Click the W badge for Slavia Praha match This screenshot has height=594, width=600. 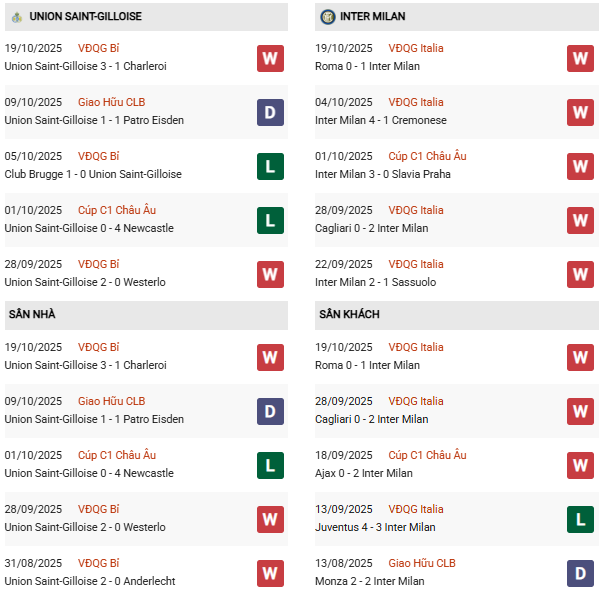point(580,166)
